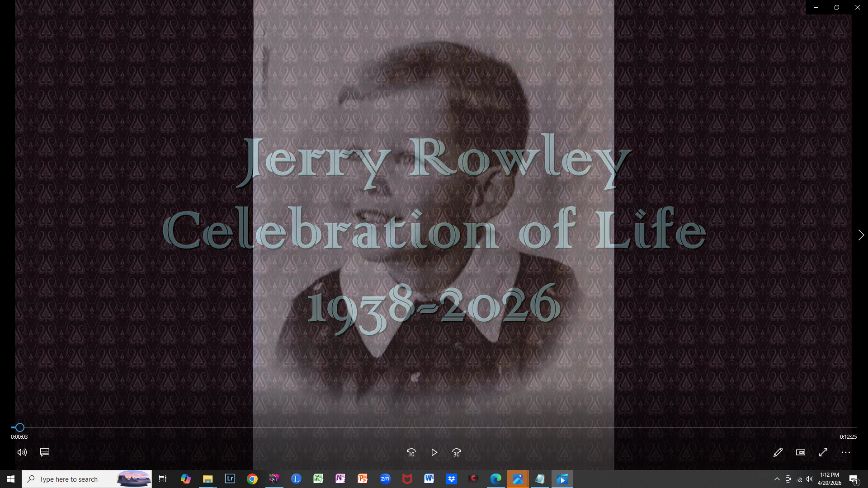The height and width of the screenshot is (488, 868).
Task: Open the player volume control
Action: [22, 452]
